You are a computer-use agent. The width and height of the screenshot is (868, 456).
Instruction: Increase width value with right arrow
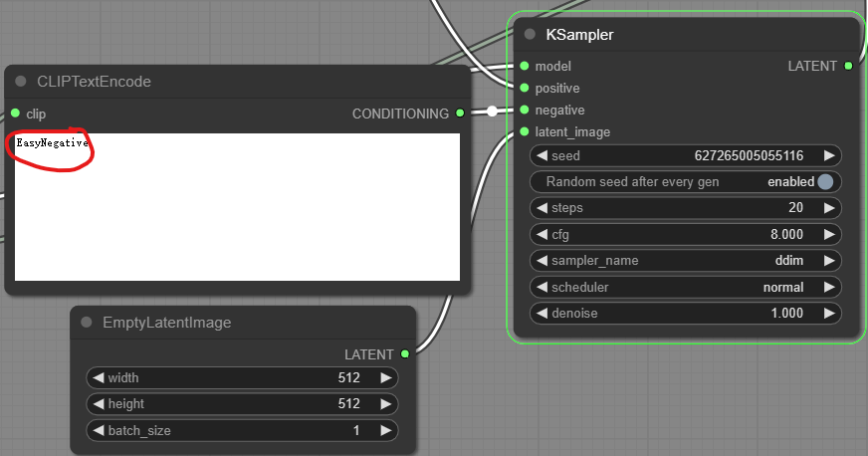(x=385, y=378)
